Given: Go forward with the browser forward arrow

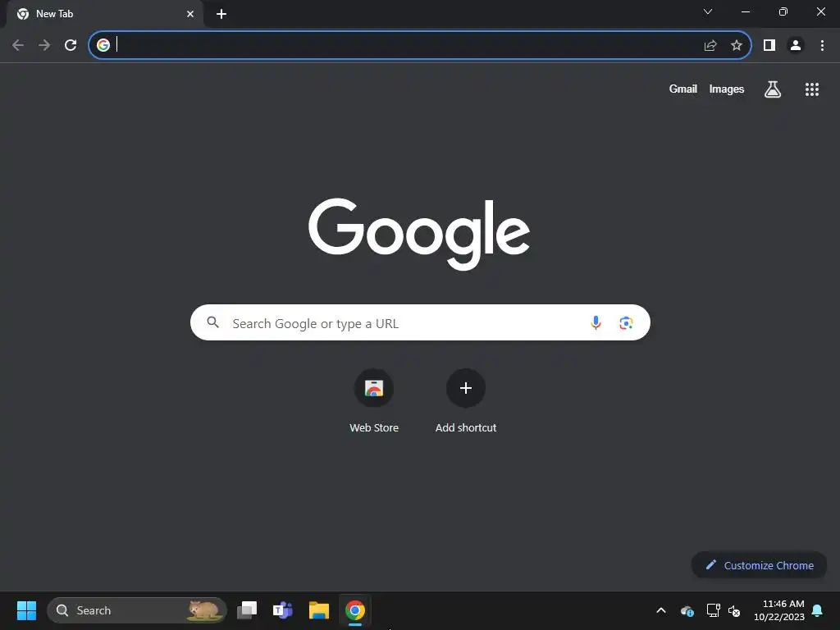Looking at the screenshot, I should 44,45.
